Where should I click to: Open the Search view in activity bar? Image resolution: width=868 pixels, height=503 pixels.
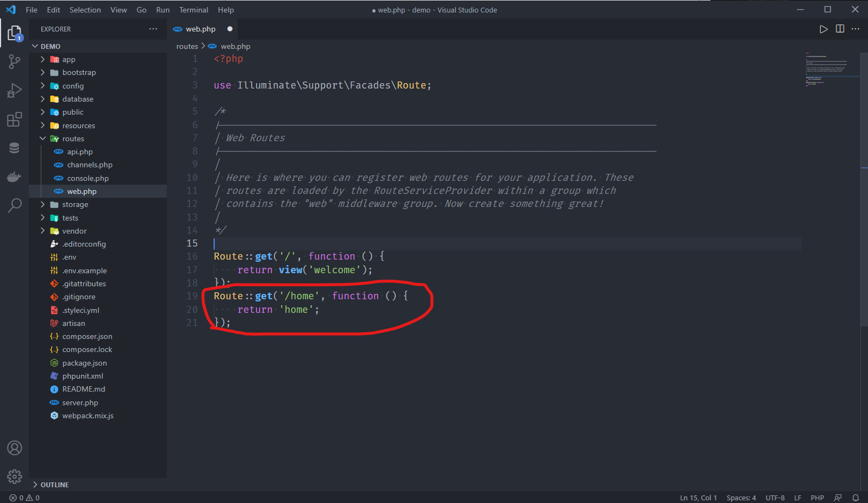click(15, 205)
